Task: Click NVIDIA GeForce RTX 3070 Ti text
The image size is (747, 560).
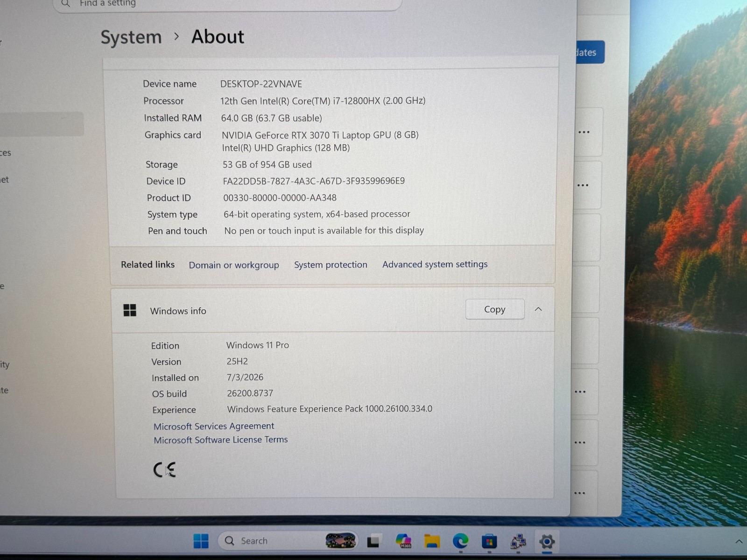Action: pos(320,135)
